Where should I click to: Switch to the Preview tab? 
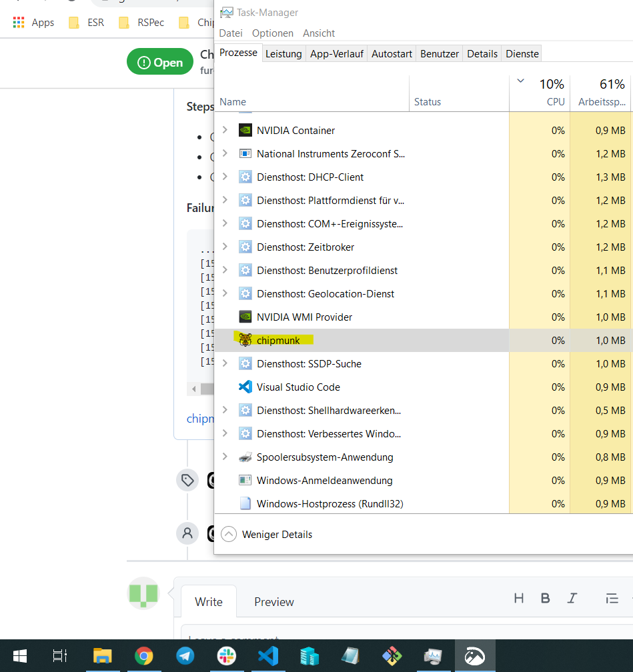pyautogui.click(x=273, y=601)
